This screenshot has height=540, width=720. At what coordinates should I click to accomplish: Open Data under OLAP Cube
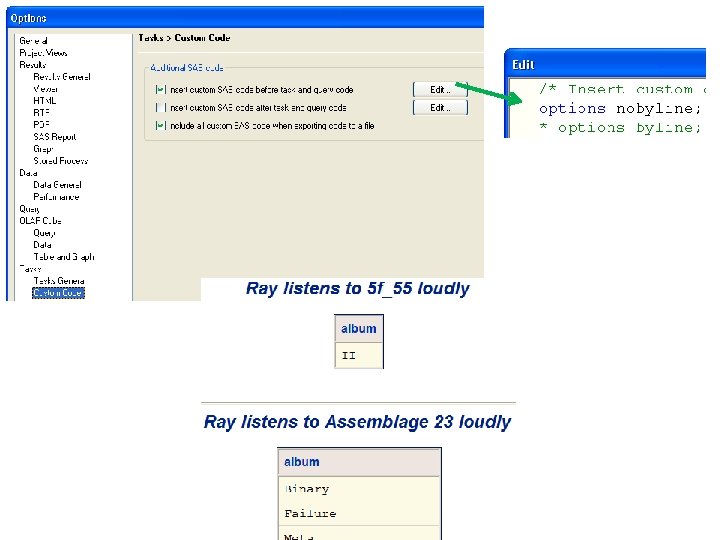(42, 244)
